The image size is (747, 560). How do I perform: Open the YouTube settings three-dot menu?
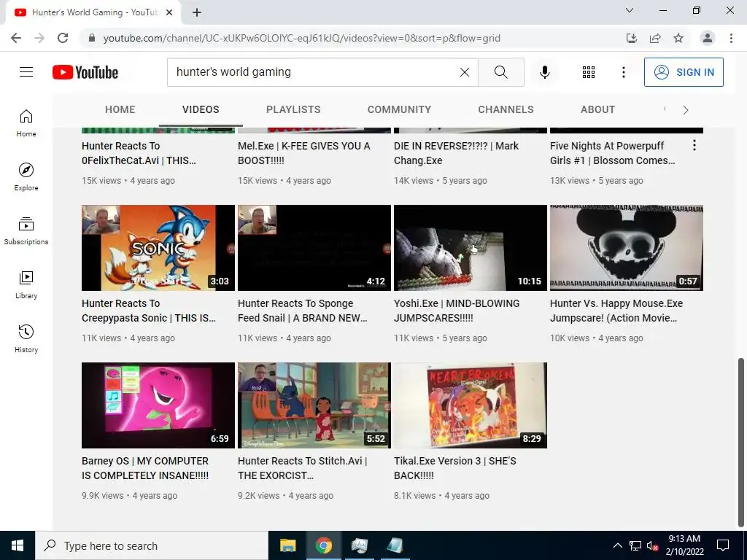pos(623,72)
